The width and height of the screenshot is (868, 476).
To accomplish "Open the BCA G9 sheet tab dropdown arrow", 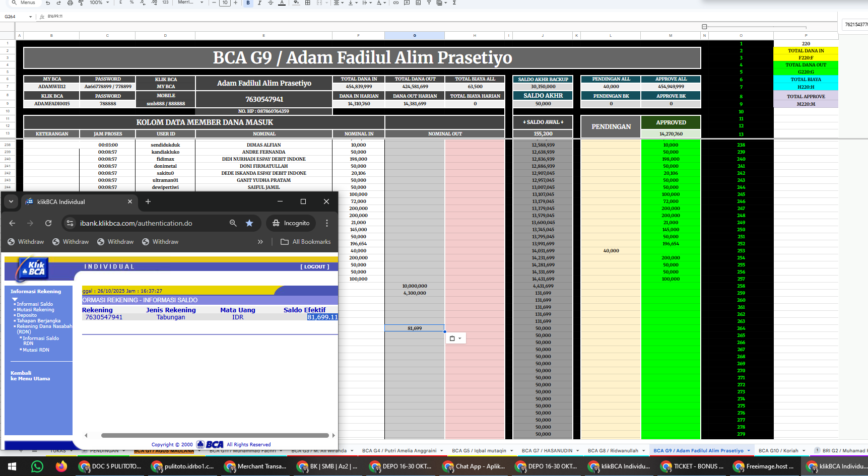I will (x=749, y=451).
